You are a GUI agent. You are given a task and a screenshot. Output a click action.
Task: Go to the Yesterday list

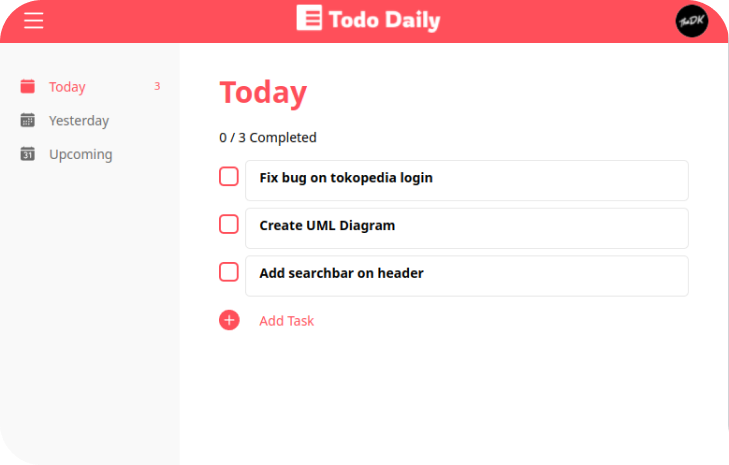(79, 121)
